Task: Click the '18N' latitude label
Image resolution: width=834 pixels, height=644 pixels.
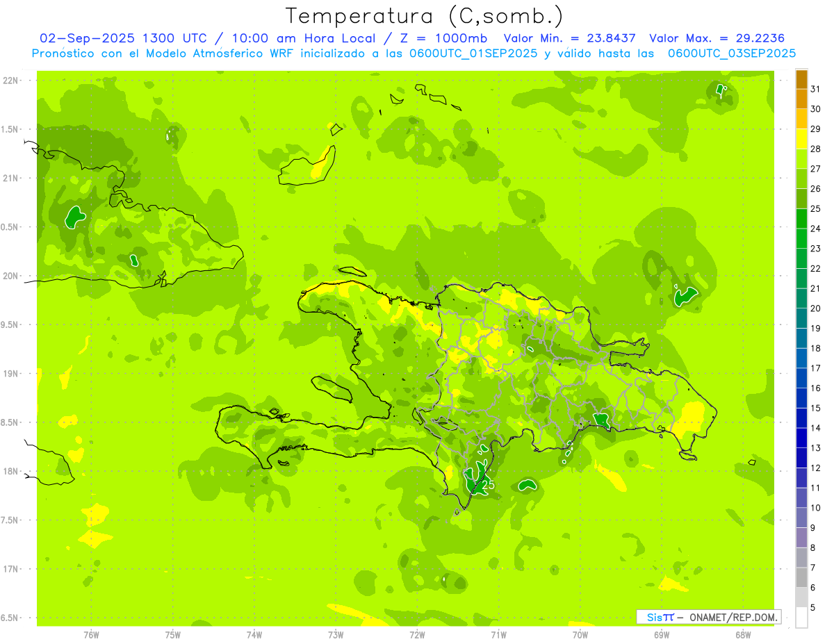Action: 10,471
